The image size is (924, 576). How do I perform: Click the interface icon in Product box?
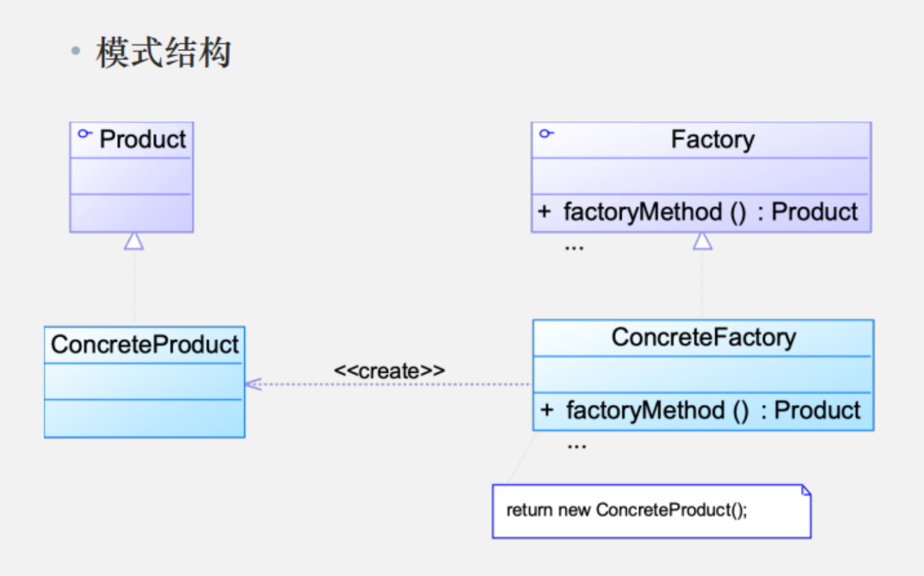click(x=84, y=134)
